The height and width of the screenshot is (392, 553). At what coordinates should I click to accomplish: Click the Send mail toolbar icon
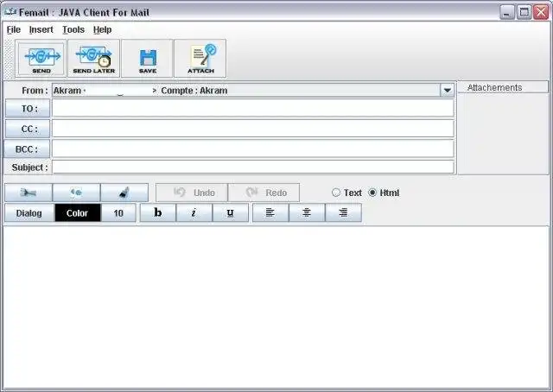41,59
